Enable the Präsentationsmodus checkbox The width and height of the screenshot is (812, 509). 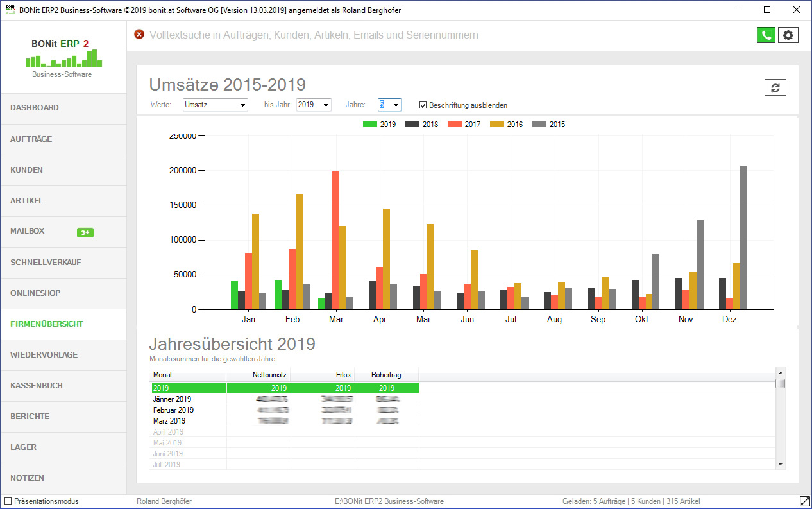coord(8,501)
